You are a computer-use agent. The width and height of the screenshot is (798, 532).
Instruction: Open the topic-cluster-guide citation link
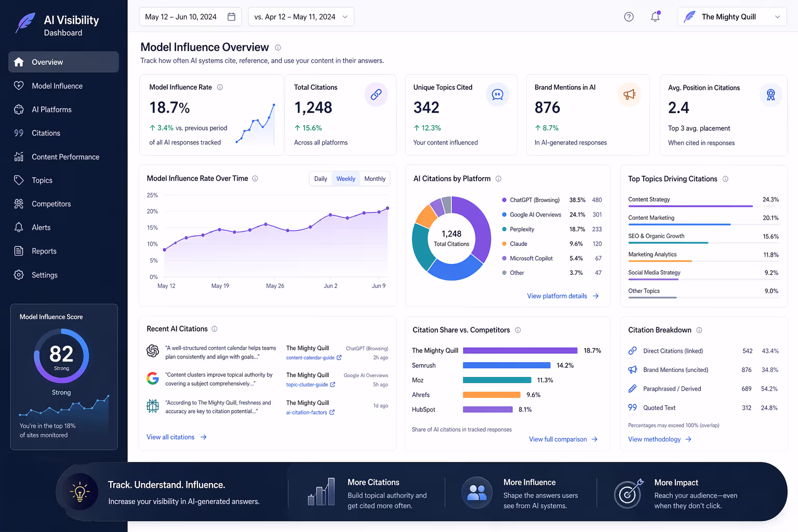click(x=308, y=384)
